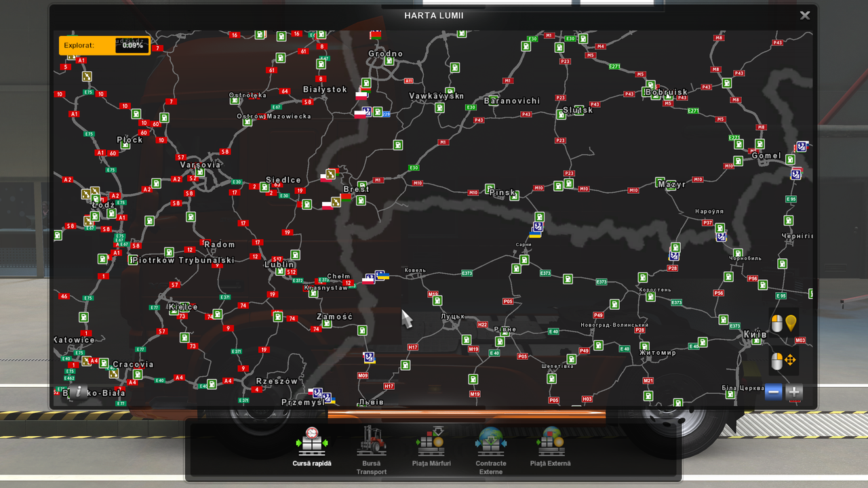The width and height of the screenshot is (868, 488).
Task: Select olive road icon northwest of Brest
Action: (x=331, y=174)
